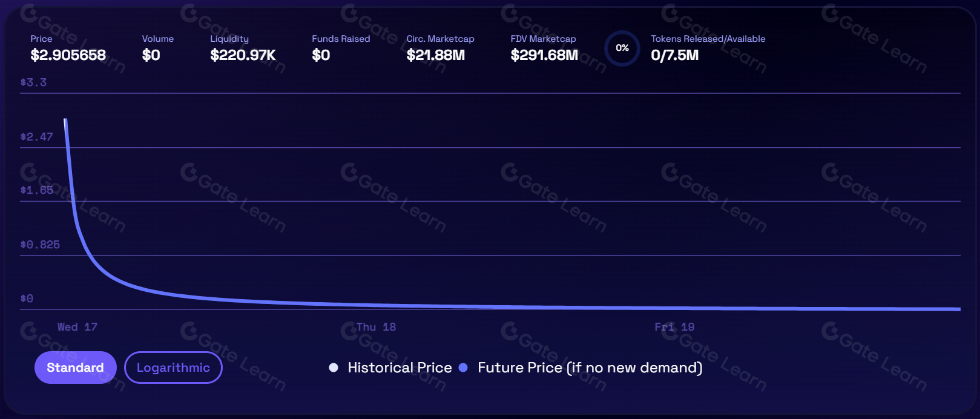Switch chart to Logarithmic scale
The image size is (980, 419).
[173, 368]
